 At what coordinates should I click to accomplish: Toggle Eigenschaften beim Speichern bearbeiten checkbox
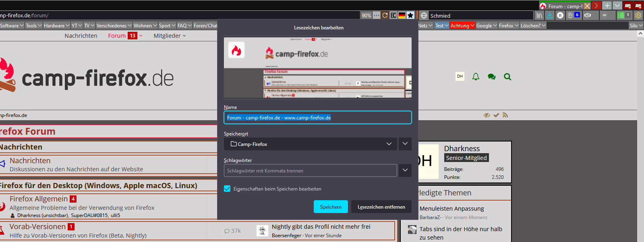(x=227, y=189)
